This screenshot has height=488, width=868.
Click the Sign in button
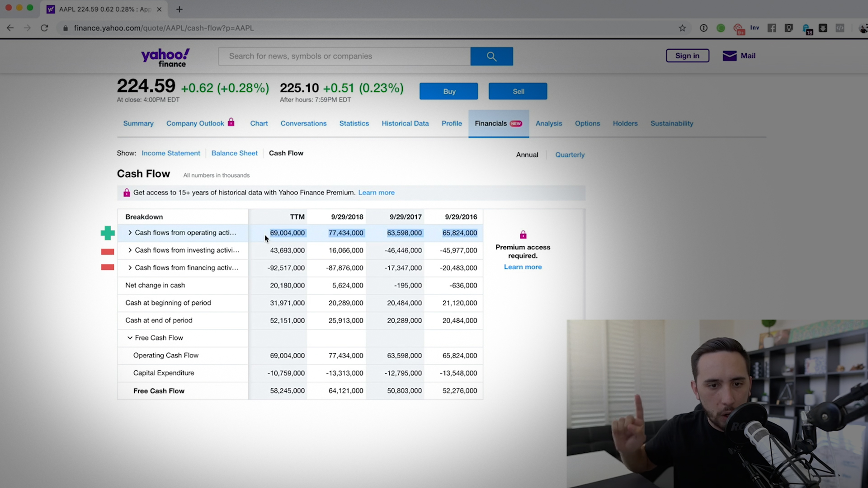point(687,56)
